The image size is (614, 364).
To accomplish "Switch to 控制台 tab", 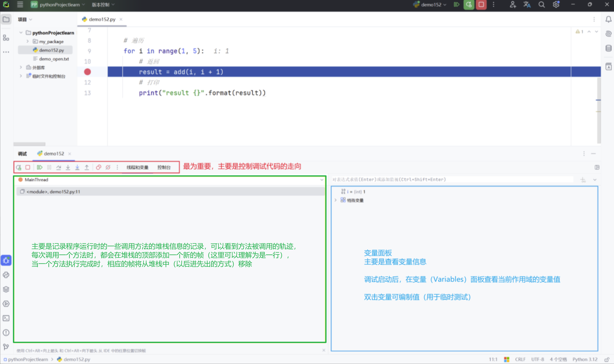I will [164, 167].
